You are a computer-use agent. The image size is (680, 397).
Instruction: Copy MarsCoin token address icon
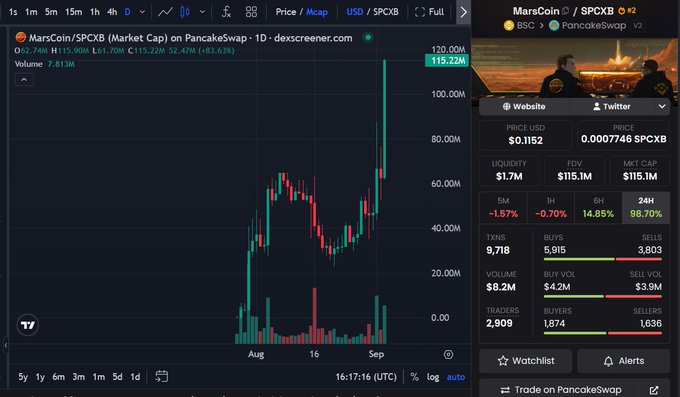[x=566, y=11]
